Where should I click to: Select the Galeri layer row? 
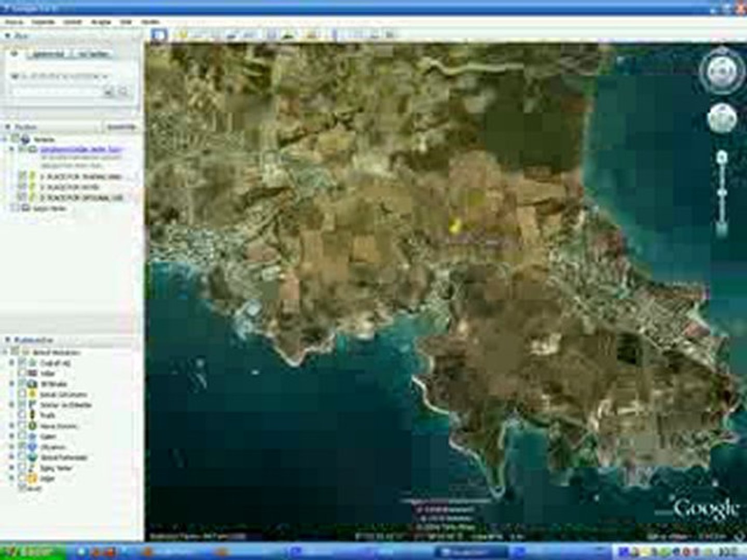point(48,436)
